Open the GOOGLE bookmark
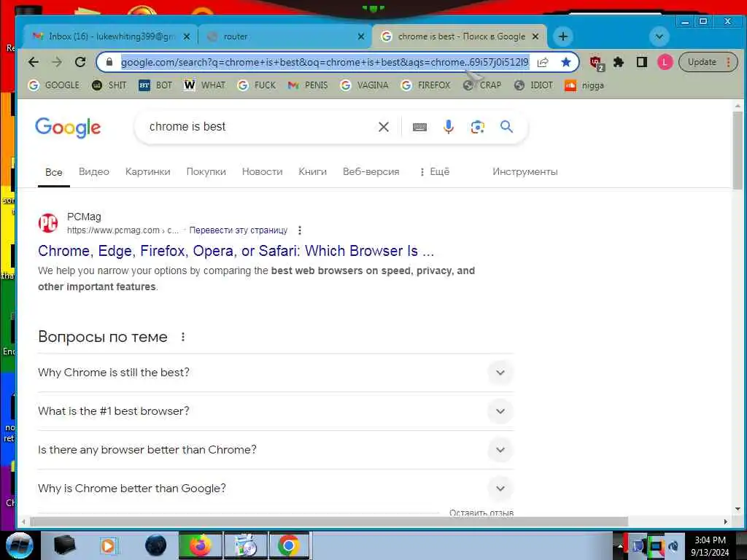This screenshot has width=747, height=560. 54,85
